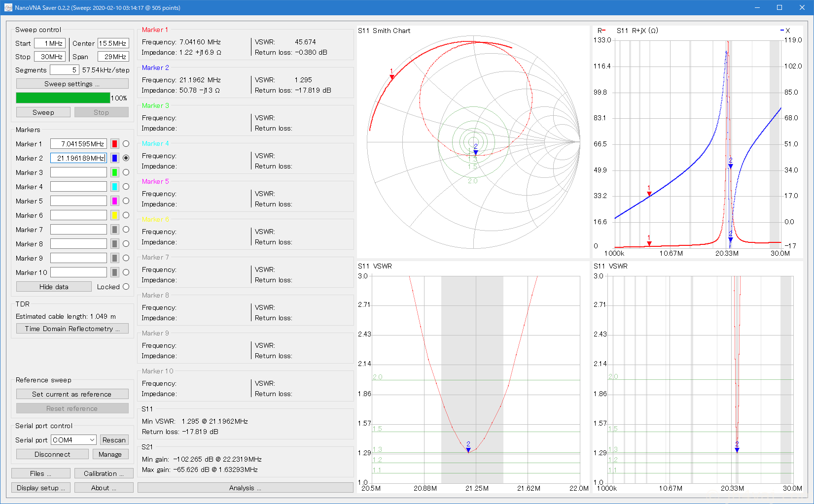Maximize the NanoVNA Saver window
This screenshot has width=814, height=504.
(779, 7)
